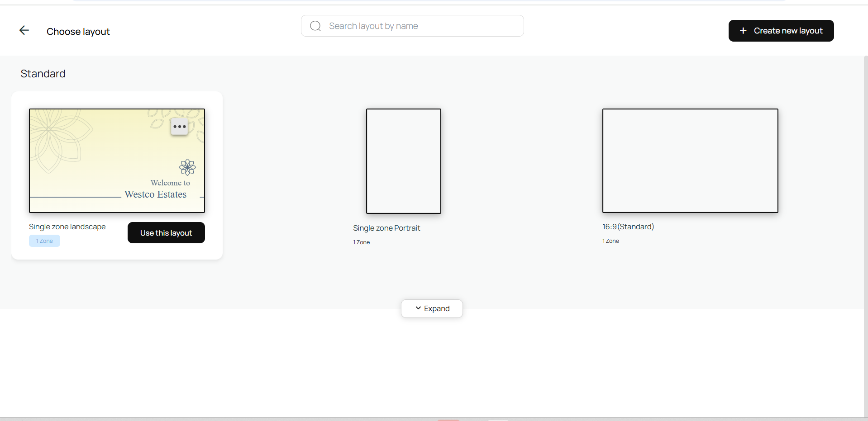Click the 1 Zone text under Portrait layout
Viewport: 868px width, 421px height.
pos(361,242)
